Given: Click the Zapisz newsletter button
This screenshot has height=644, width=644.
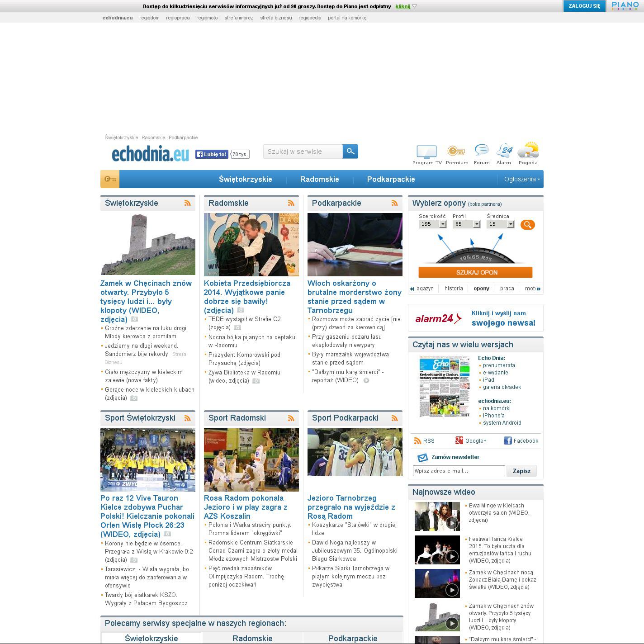Looking at the screenshot, I should 521,471.
